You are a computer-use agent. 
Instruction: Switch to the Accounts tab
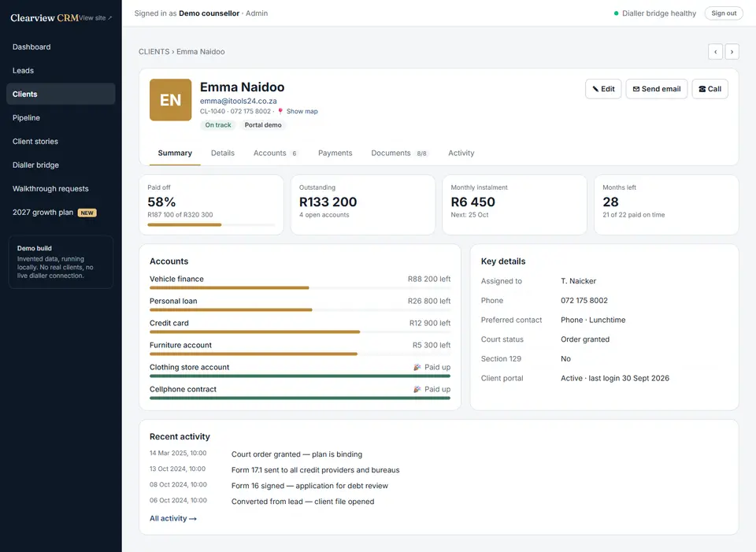tap(276, 153)
